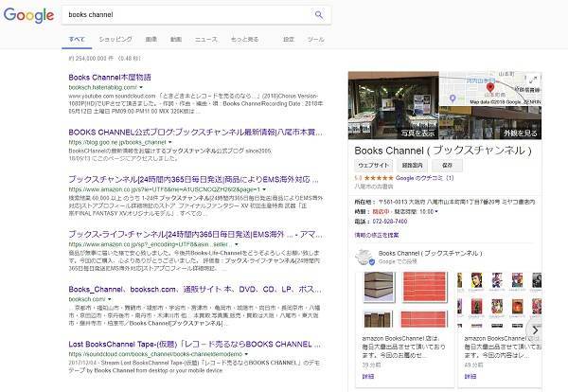Image resolution: width=568 pixels, height=392 pixels.
Task: Open 詳細 under the 49 分前 post
Action: click(x=470, y=377)
